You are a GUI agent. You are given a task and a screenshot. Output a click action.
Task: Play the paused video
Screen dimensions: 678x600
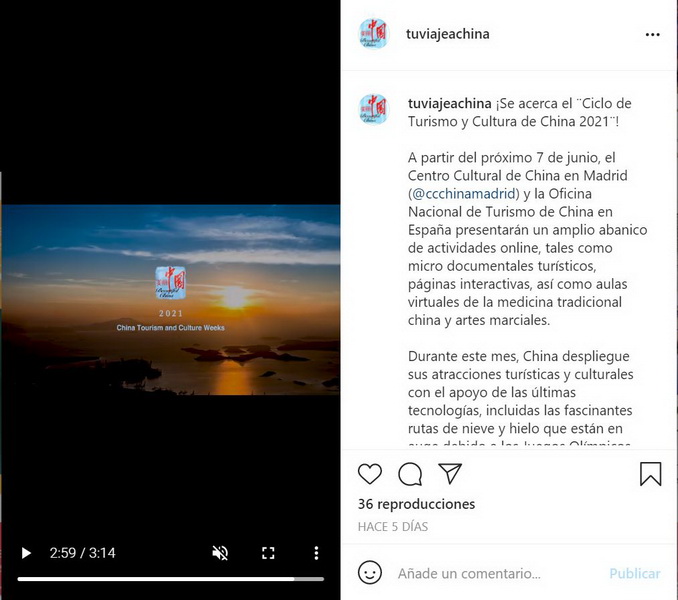pyautogui.click(x=26, y=553)
